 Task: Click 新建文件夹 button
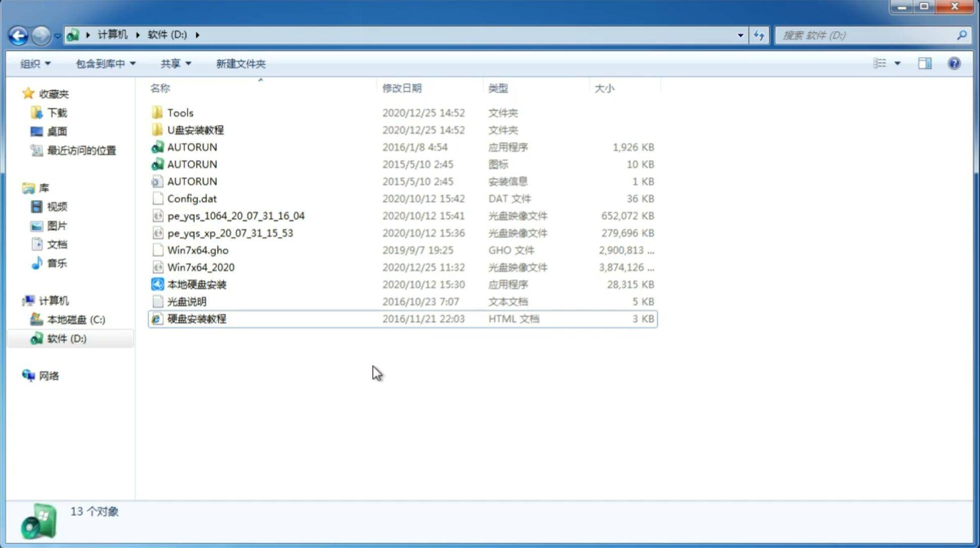240,63
